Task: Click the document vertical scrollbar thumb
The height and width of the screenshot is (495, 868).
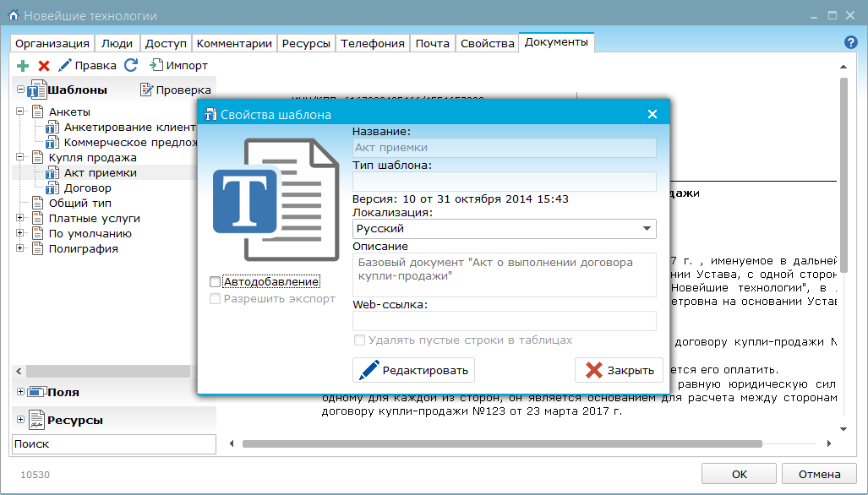Action: [x=843, y=175]
